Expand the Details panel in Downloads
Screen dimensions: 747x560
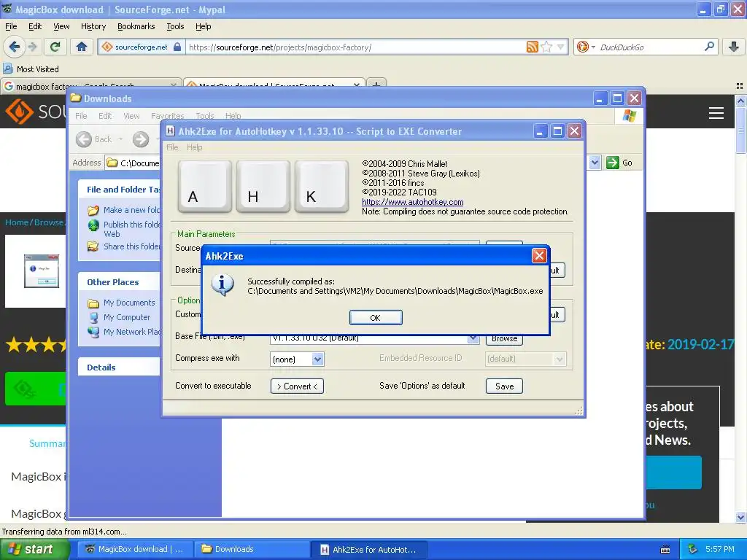pos(119,367)
